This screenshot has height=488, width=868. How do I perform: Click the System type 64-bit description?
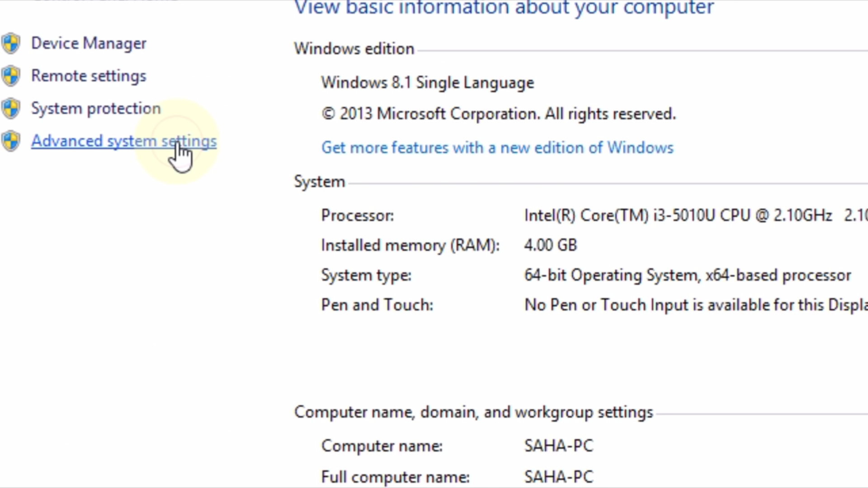tap(687, 275)
